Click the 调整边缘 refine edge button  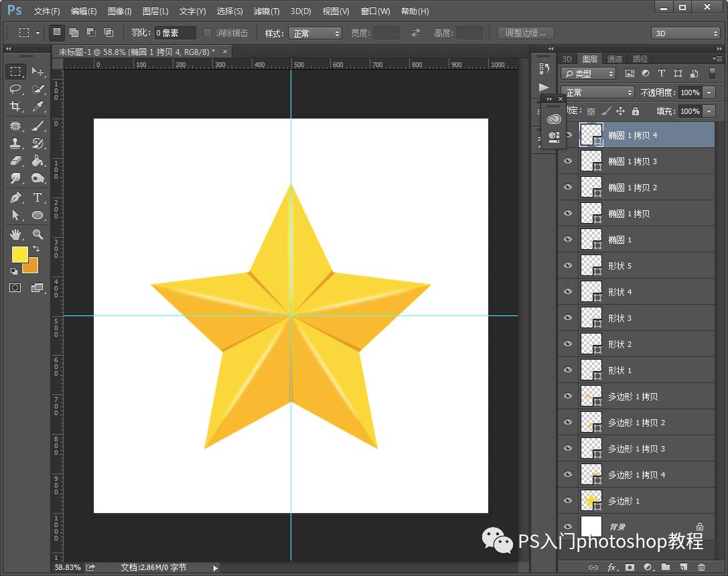pos(526,33)
